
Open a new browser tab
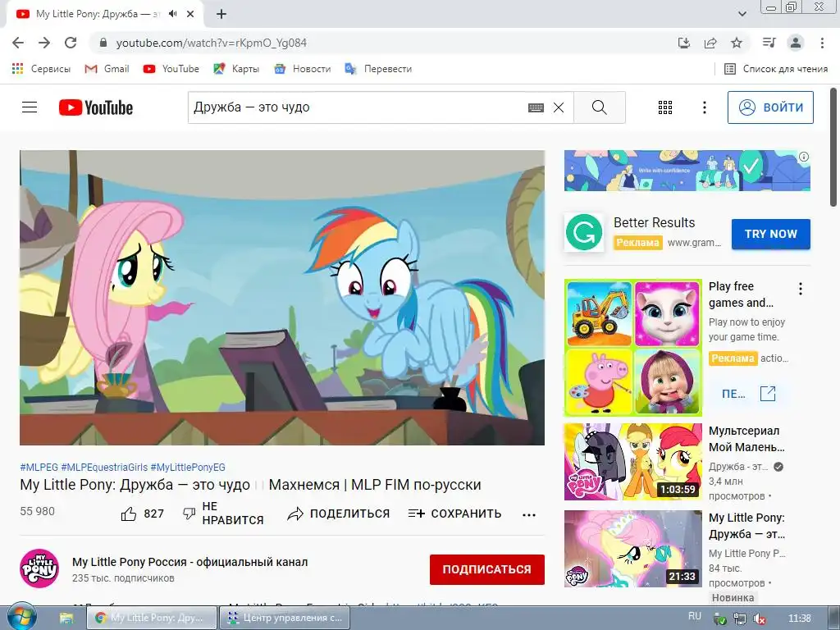pos(221,14)
